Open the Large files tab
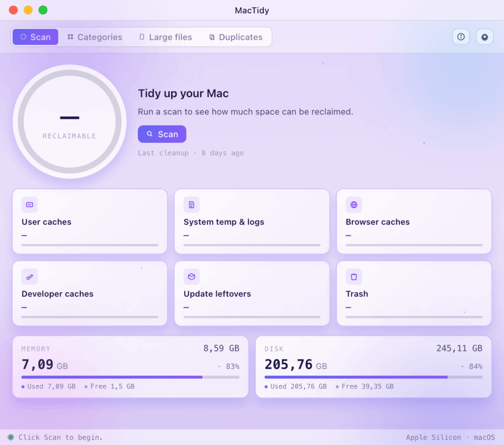Image resolution: width=504 pixels, height=445 pixels. [x=165, y=37]
